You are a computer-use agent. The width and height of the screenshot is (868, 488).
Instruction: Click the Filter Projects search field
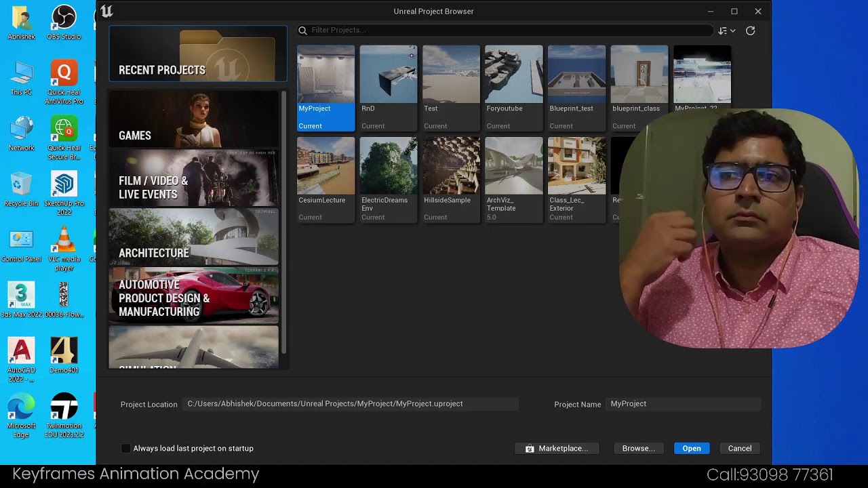pos(505,30)
